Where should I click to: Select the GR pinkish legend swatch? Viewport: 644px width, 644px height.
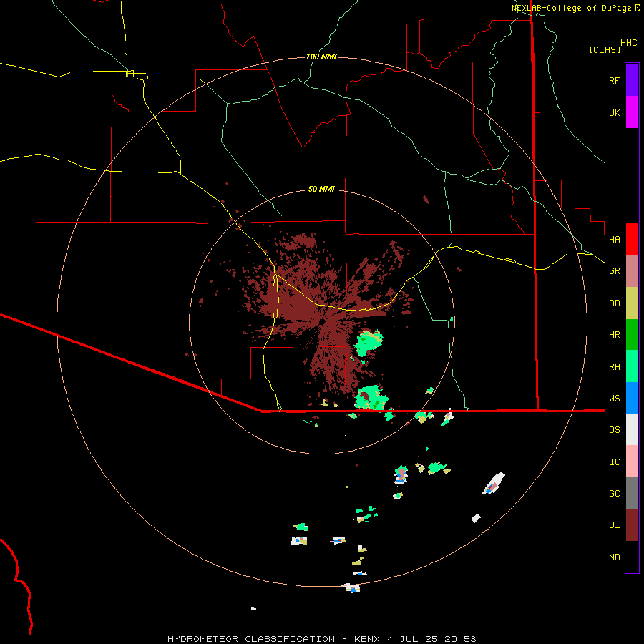pyautogui.click(x=632, y=271)
